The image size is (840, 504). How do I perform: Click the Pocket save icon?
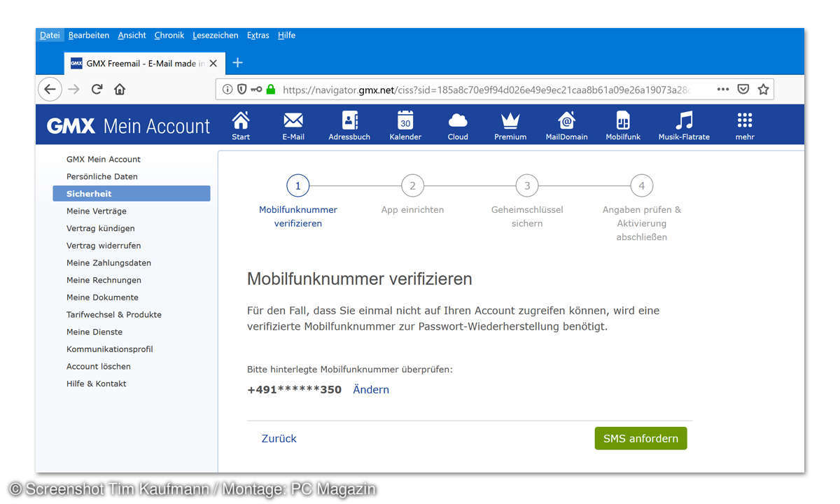[x=743, y=90]
